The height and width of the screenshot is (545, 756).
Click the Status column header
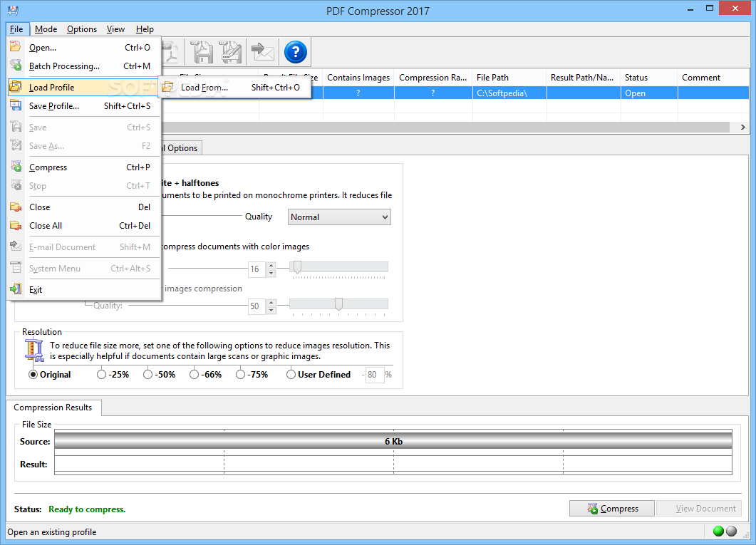[x=649, y=77]
